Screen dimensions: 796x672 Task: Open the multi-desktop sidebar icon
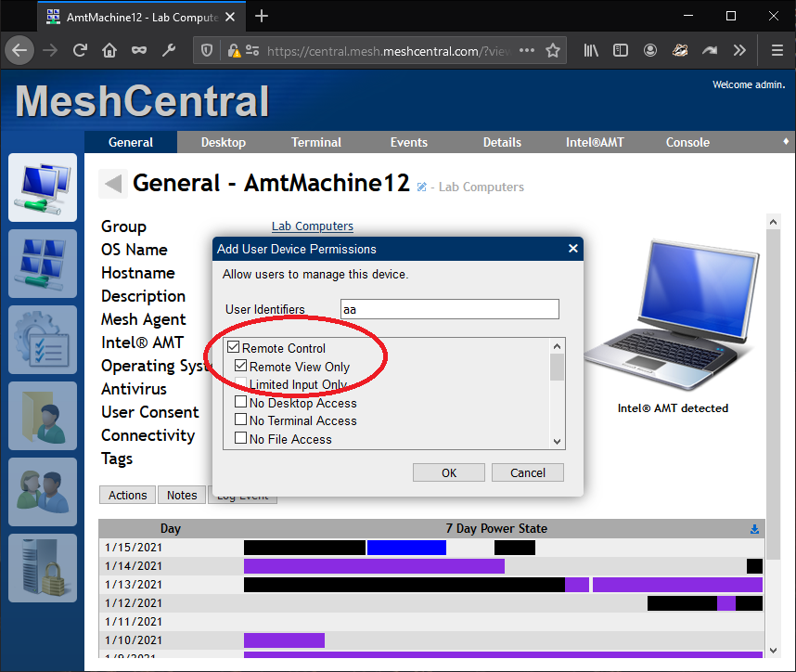point(43,264)
